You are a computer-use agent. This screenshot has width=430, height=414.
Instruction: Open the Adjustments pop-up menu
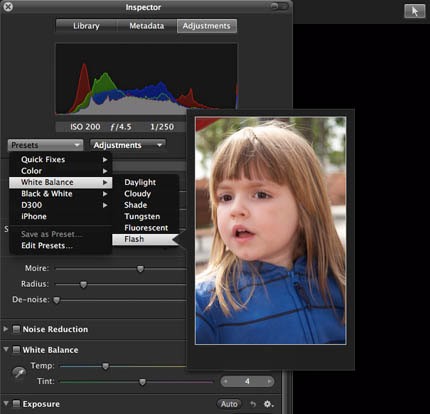point(128,145)
